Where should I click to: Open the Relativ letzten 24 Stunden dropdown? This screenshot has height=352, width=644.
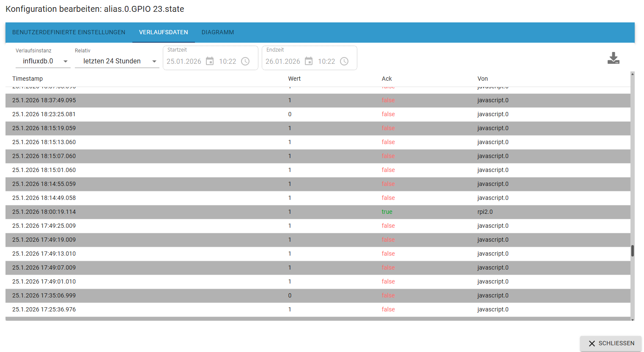[x=117, y=61]
